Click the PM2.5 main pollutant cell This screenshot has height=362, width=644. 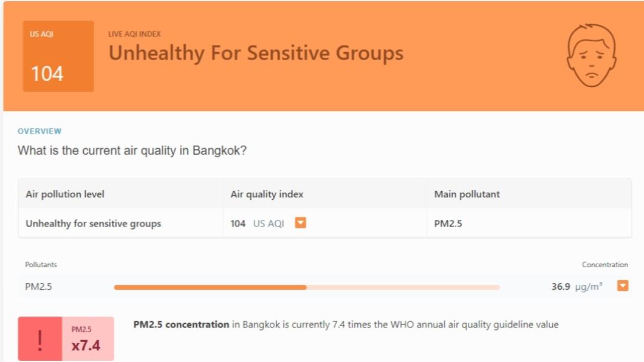tap(448, 224)
